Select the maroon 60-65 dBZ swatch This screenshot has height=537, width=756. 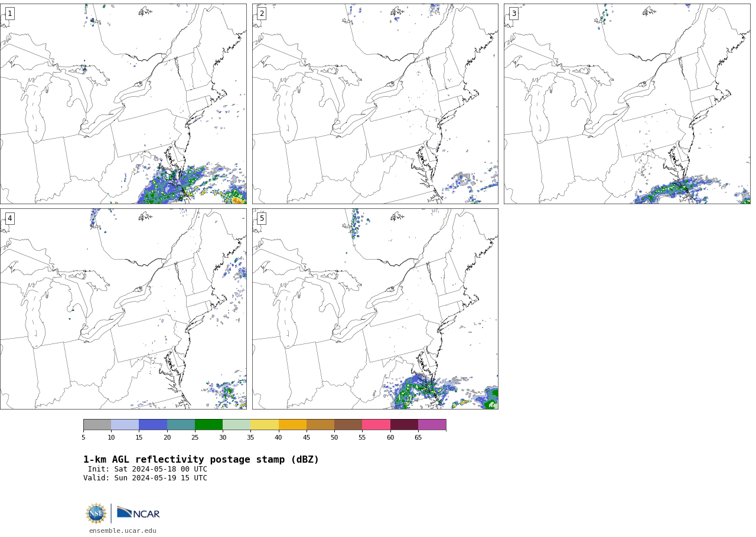point(404,425)
